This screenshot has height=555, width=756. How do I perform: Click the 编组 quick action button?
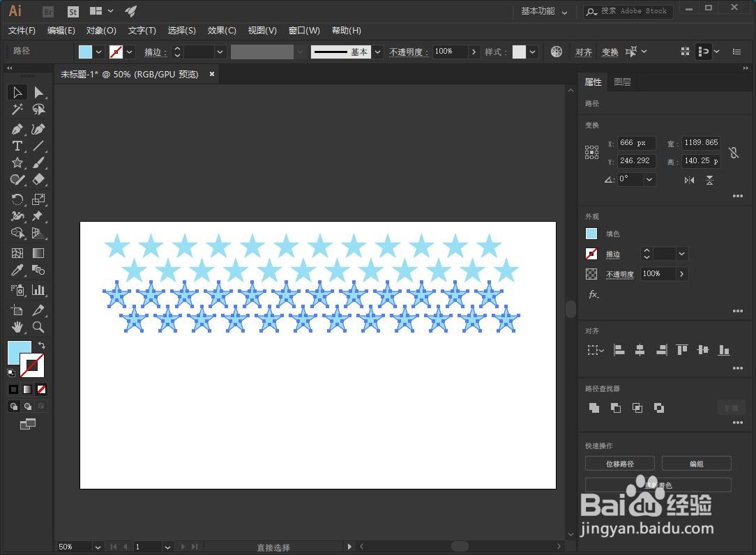point(697,464)
